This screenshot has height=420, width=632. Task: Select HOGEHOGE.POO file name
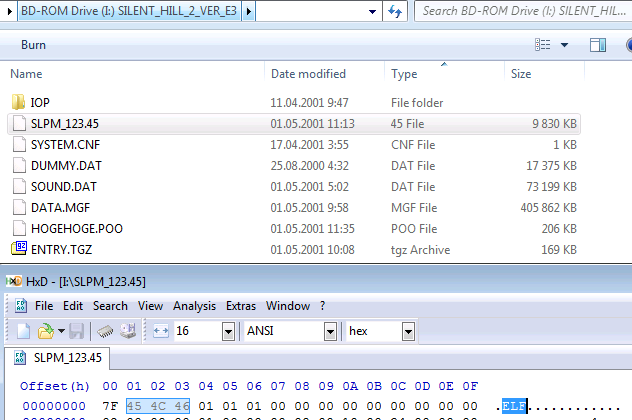point(77,229)
